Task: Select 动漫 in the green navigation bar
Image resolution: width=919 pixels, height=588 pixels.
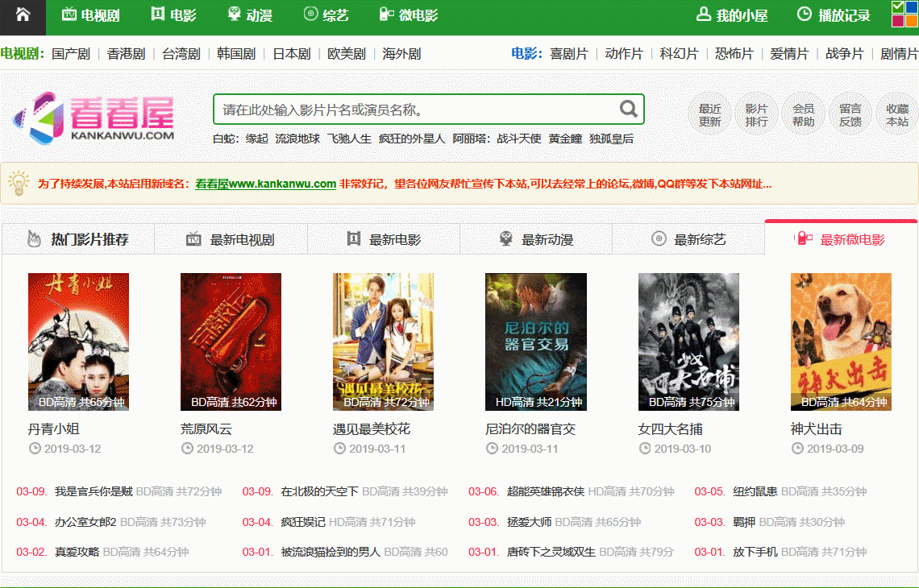Action: 250,15
